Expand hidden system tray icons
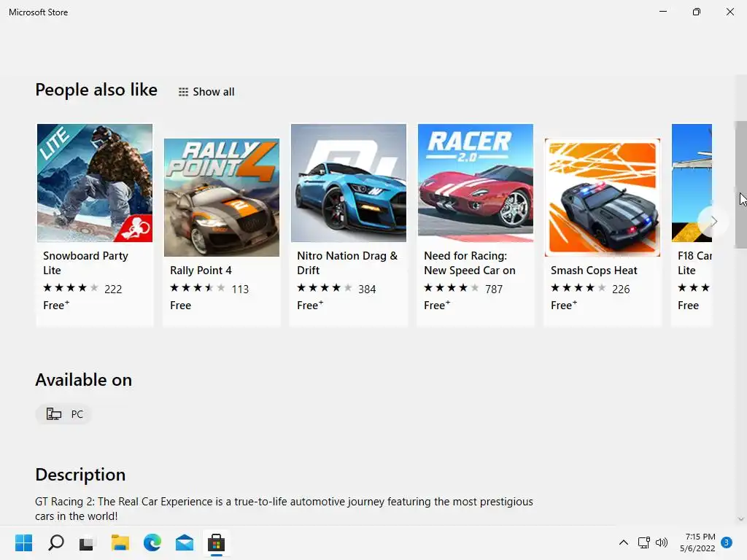 tap(623, 542)
